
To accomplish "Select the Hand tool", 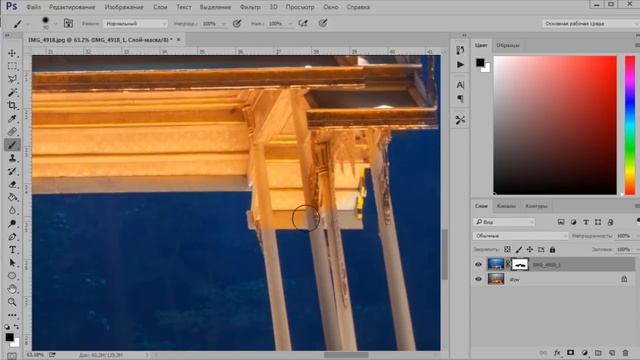I will point(12,289).
